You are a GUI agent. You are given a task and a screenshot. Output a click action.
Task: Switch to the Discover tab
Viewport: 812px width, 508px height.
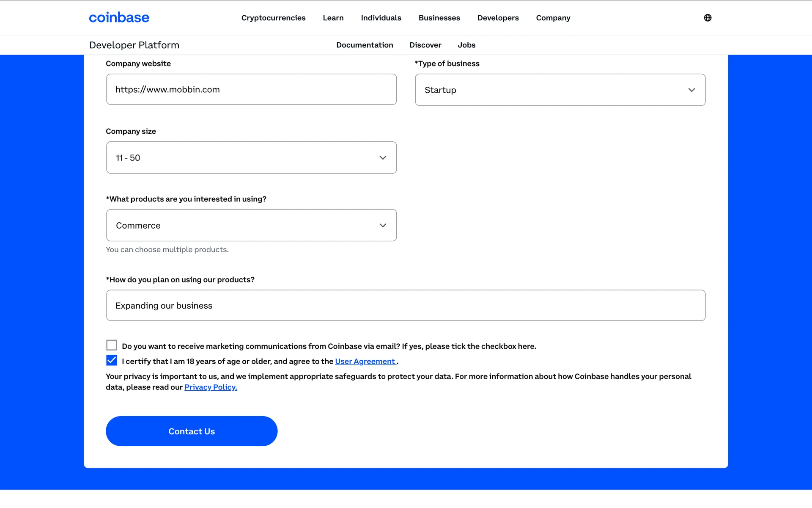[x=425, y=45]
